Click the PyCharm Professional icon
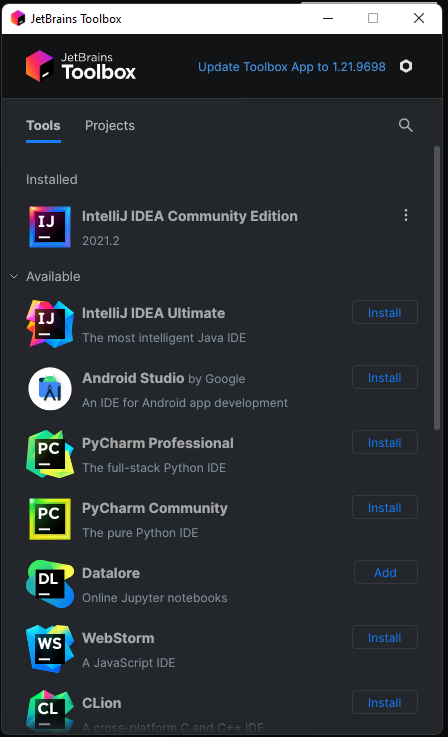 (50, 454)
